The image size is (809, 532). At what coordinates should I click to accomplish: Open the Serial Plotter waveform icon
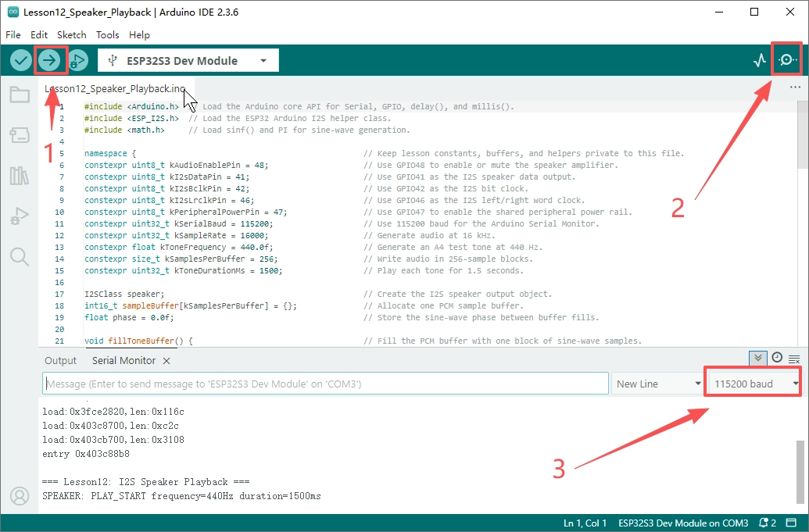760,60
